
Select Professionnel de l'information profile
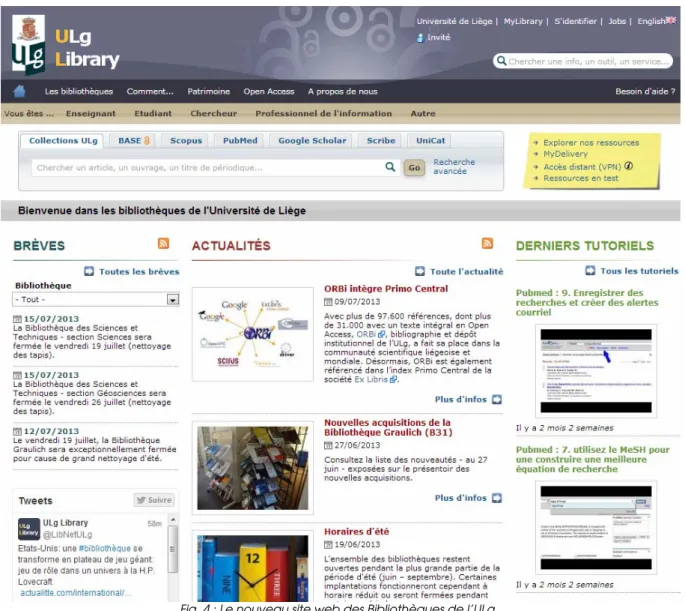click(x=323, y=114)
